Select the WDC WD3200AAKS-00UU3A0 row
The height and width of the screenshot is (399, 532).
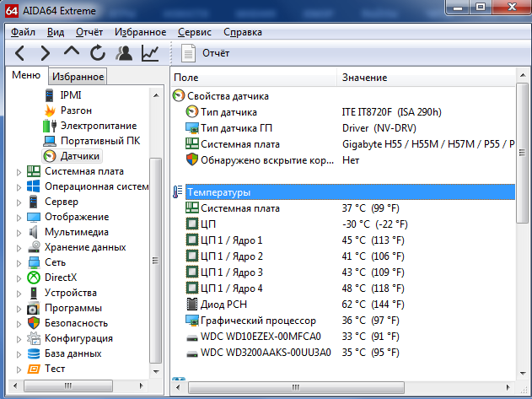[350, 353]
